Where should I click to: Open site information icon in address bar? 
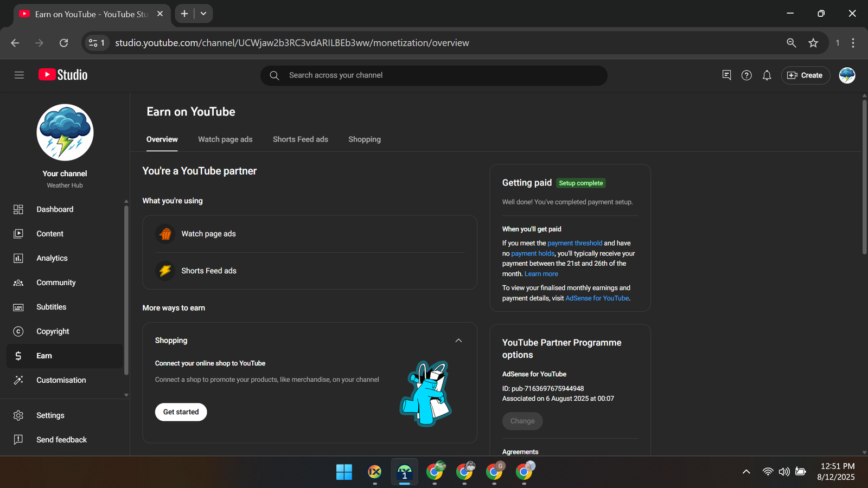97,43
